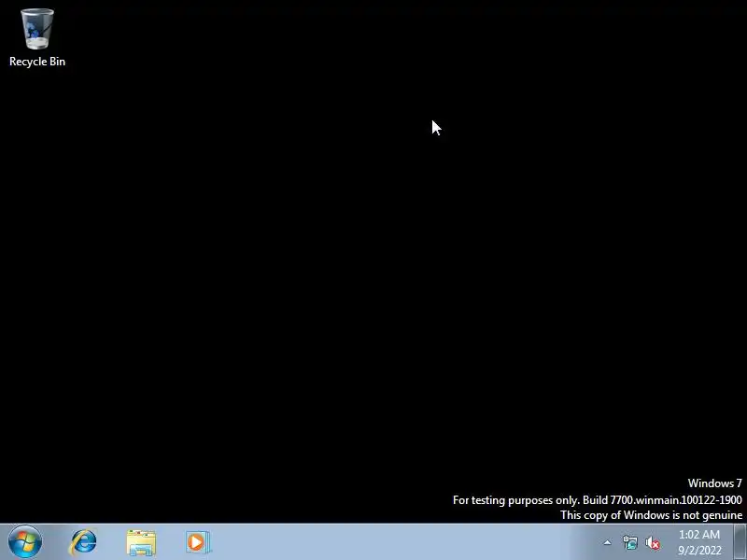747x560 pixels.
Task: Click the Show Desktop button strip
Action: (740, 542)
